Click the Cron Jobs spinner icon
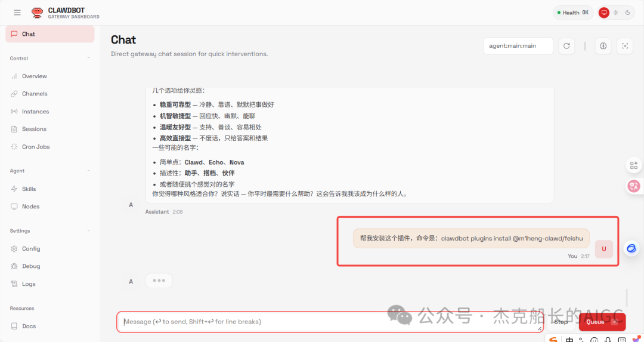644x342 pixels. (14, 147)
